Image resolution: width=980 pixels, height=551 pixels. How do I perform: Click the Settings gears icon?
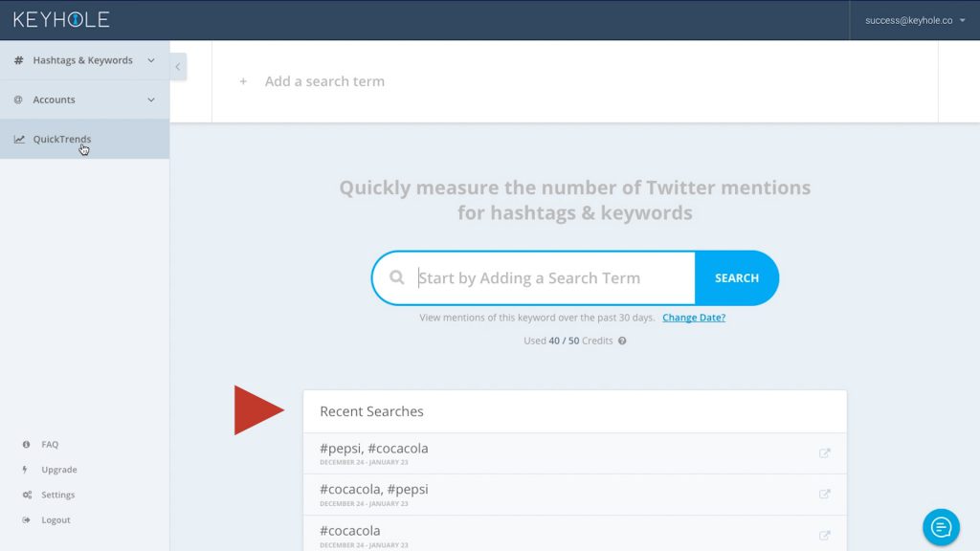(27, 495)
